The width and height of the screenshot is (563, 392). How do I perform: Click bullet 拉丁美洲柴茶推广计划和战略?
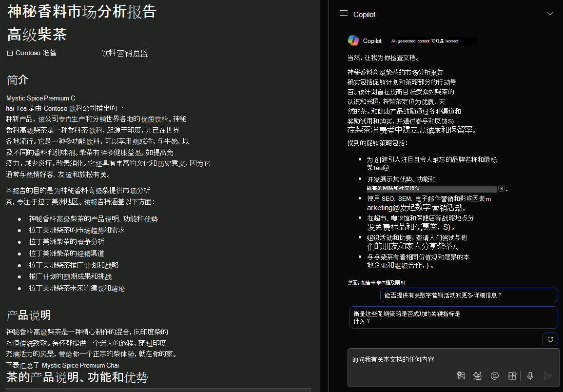(x=74, y=265)
